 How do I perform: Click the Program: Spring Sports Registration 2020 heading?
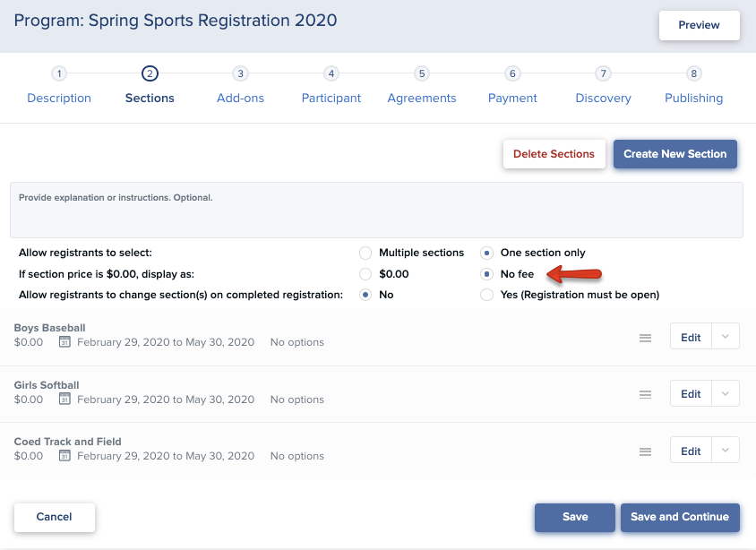[176, 21]
